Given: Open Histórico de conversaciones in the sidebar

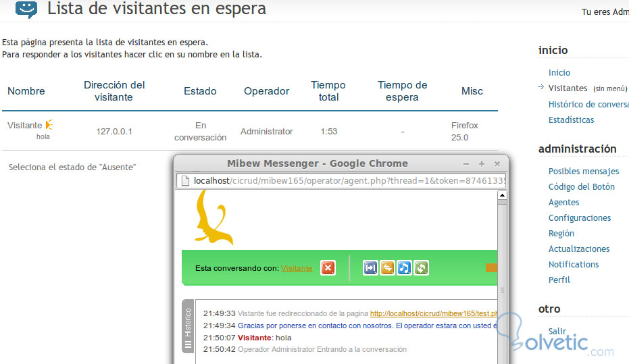Looking at the screenshot, I should pos(588,104).
